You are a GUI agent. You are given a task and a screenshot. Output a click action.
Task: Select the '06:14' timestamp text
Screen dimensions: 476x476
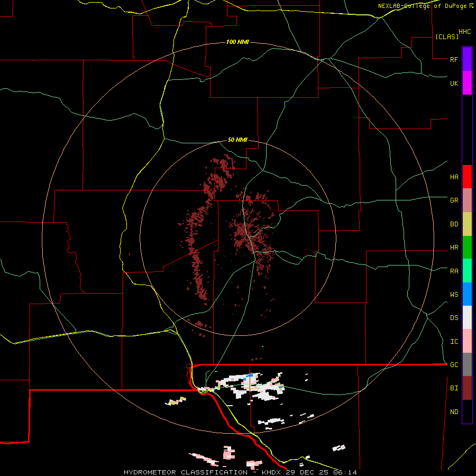344,472
